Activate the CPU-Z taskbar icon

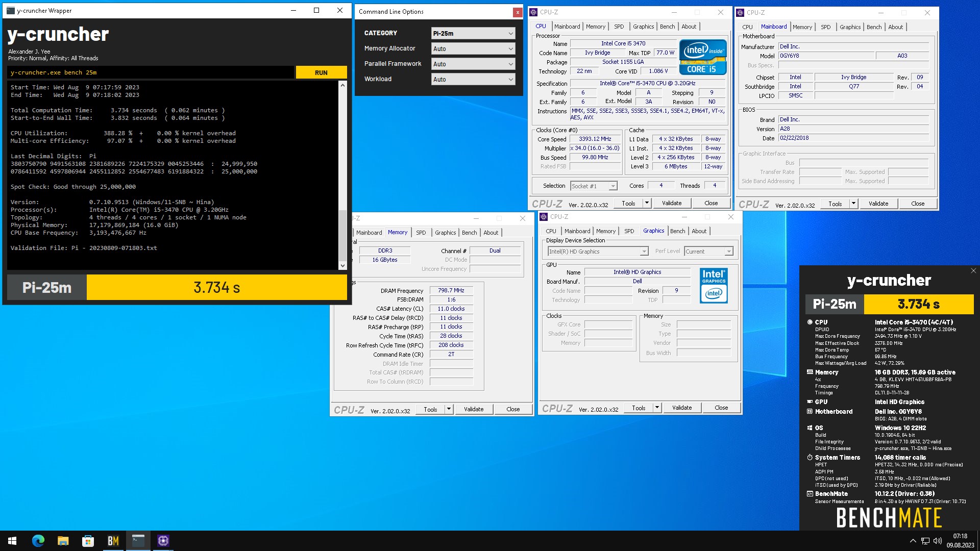pyautogui.click(x=163, y=541)
